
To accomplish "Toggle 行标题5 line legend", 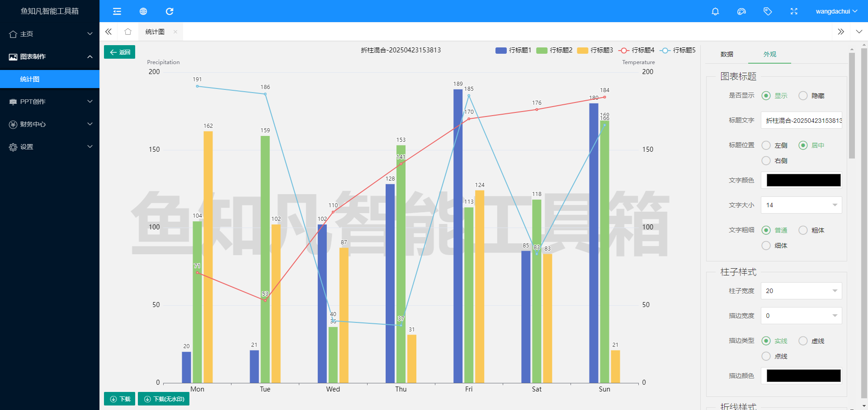I will (x=677, y=50).
